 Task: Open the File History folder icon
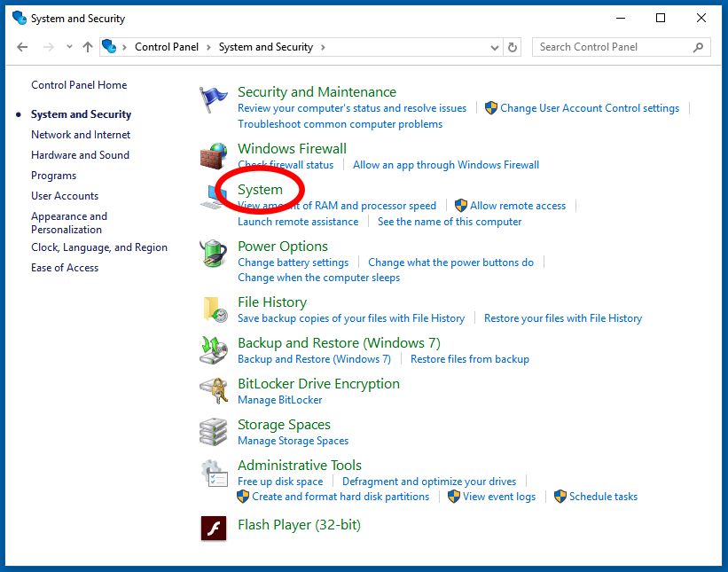215,310
